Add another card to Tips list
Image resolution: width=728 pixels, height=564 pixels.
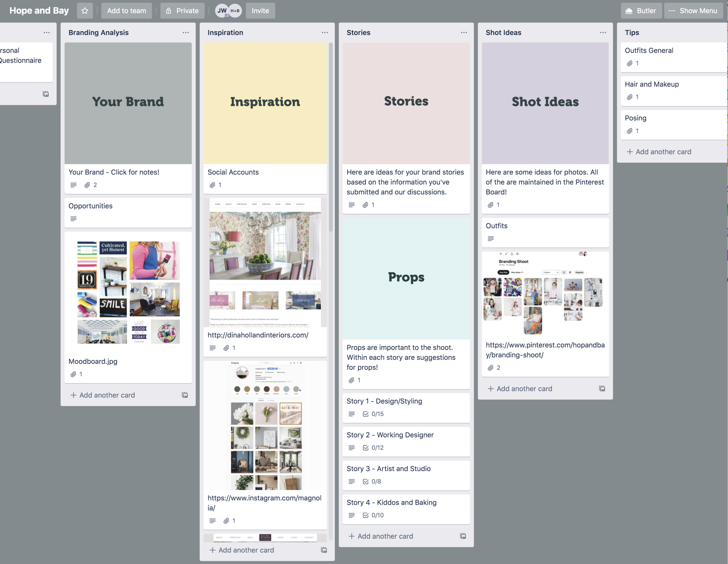[x=659, y=152]
